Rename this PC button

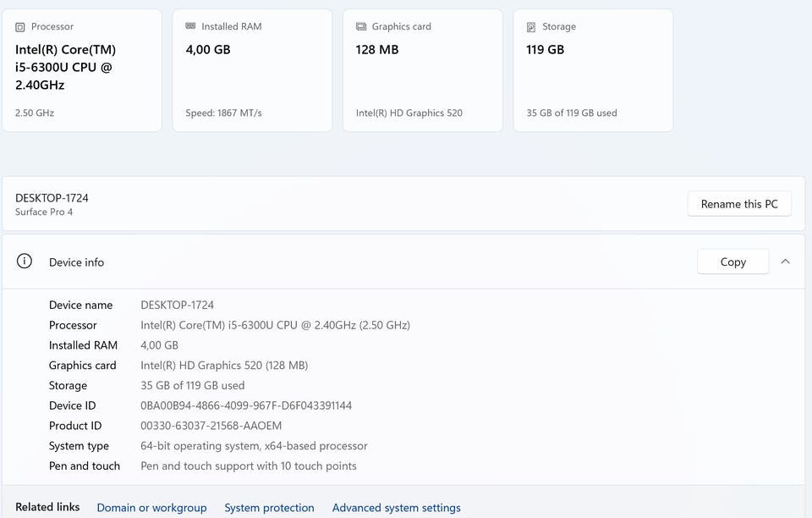point(739,204)
